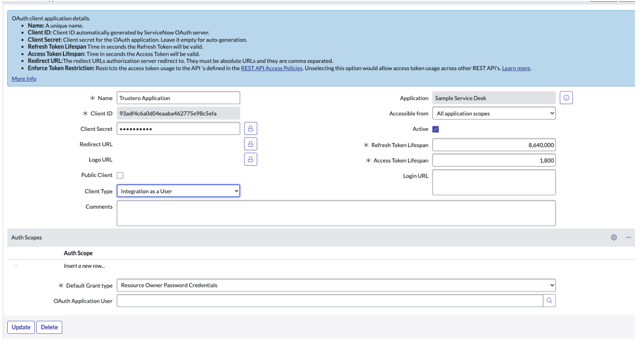644x344 pixels.
Task: Expand the Default Grant type dropdown
Action: pyautogui.click(x=336, y=285)
